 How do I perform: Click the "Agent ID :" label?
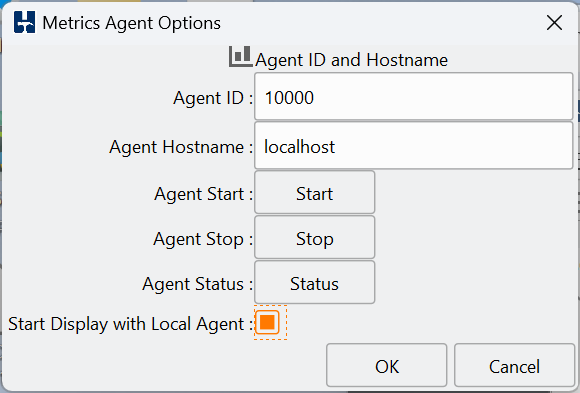[213, 98]
